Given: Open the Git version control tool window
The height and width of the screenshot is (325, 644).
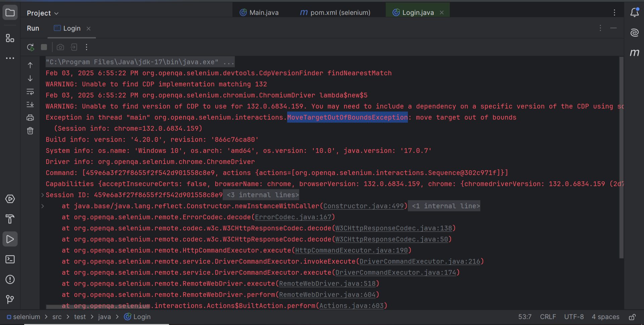Looking at the screenshot, I should 10,299.
